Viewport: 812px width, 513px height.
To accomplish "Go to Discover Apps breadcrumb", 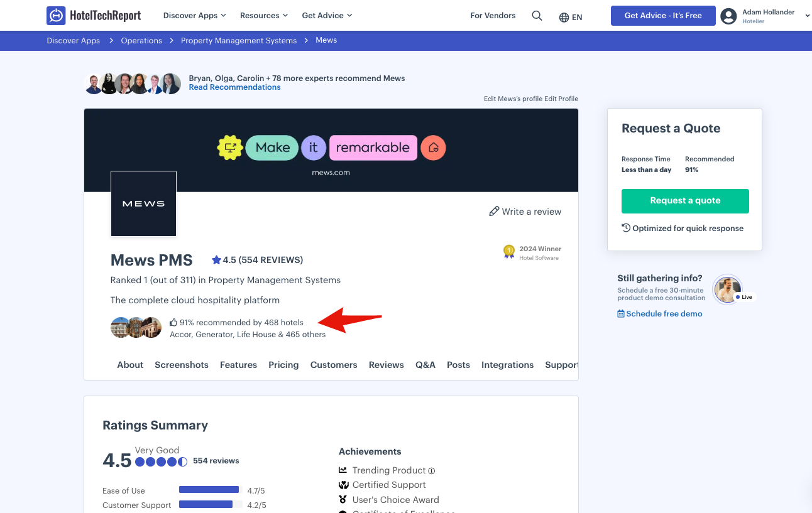I will click(73, 40).
